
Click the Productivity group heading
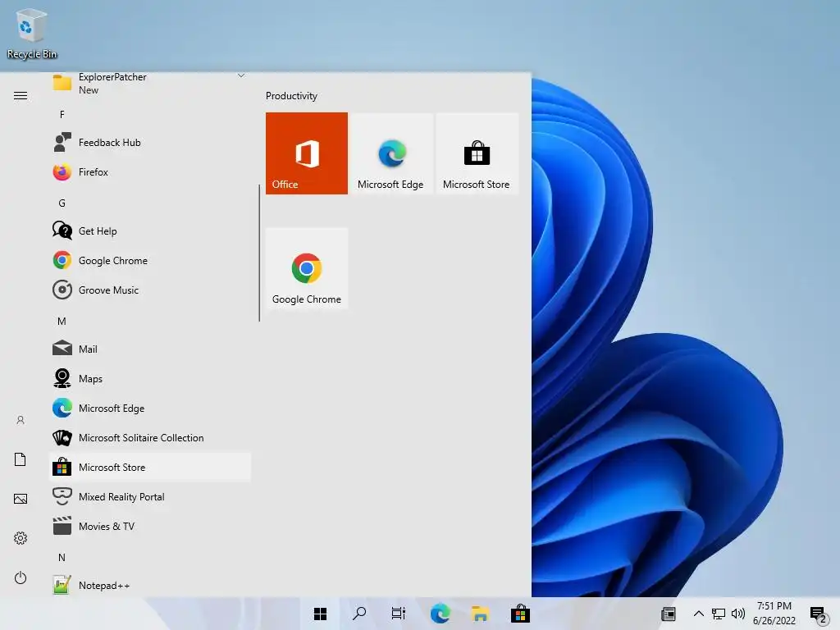click(291, 96)
